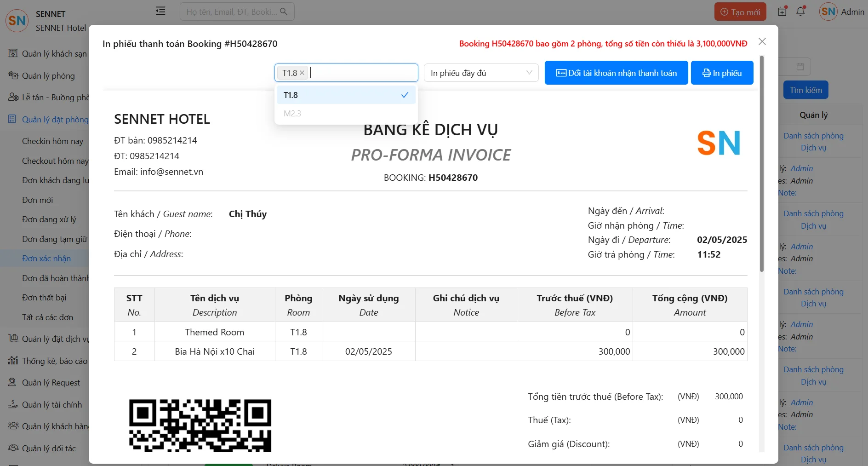Screen dimensions: 868x466
Task: Click the SN admin avatar icon
Action: coord(828,12)
